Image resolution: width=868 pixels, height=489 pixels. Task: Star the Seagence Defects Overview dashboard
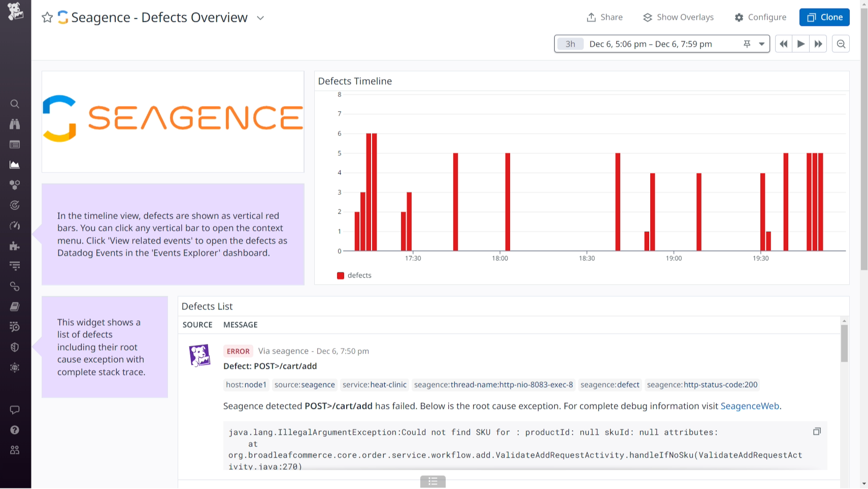click(47, 17)
